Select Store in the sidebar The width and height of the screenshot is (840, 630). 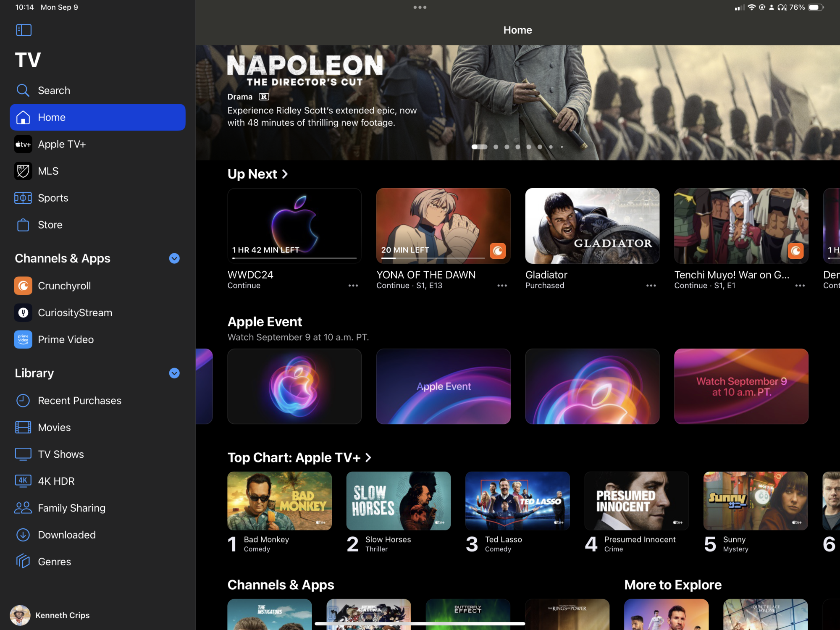(97, 225)
